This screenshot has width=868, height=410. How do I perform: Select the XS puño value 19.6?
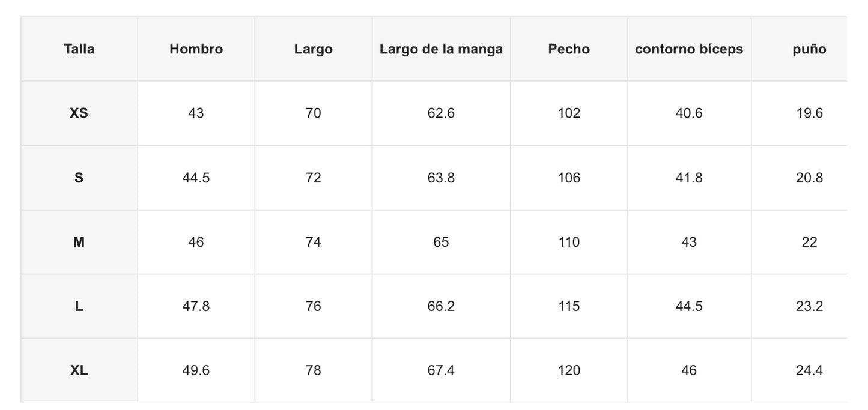coord(809,113)
